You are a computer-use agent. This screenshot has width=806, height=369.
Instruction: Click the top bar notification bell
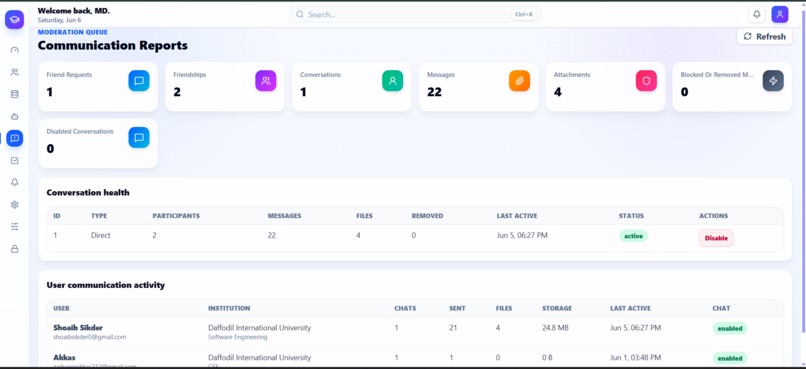coord(757,14)
